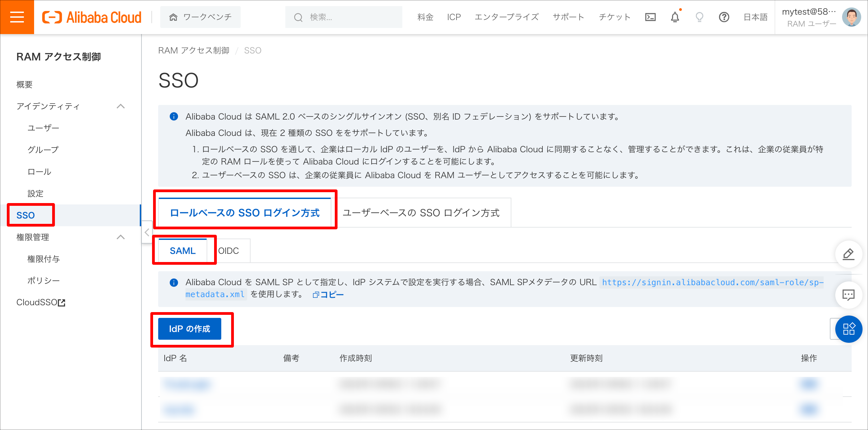Open the チケット menu
Screen dimensions: 868x430
615,17
